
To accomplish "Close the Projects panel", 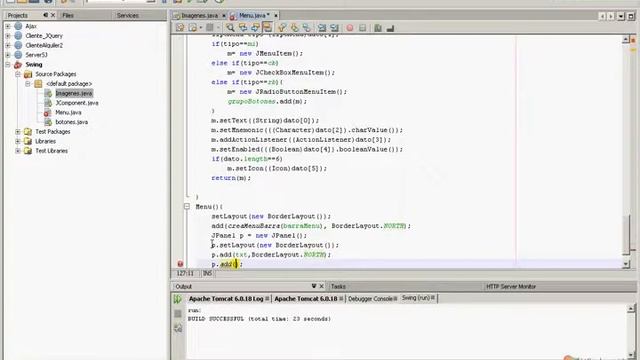I will (x=53, y=16).
